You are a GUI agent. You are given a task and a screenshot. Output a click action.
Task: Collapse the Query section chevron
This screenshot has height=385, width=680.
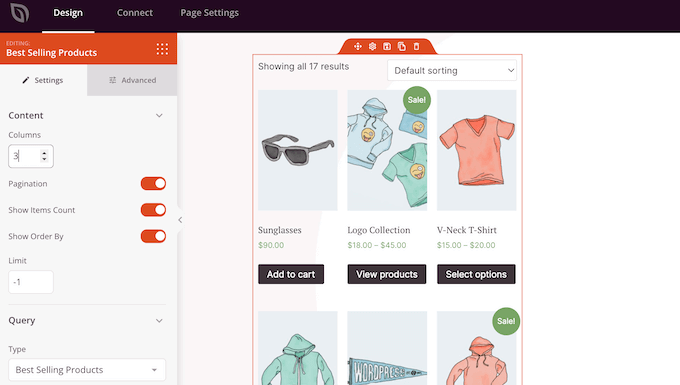[x=159, y=321]
